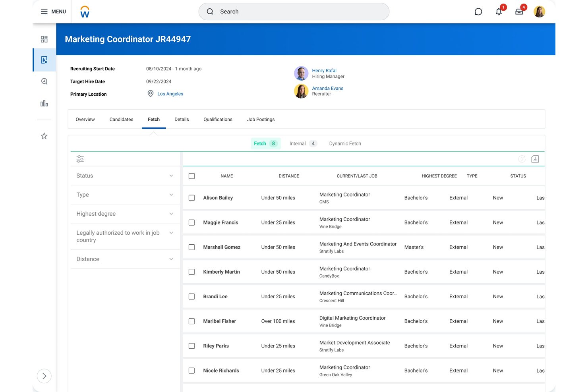588x392 pixels.
Task: Expand the Type filter
Action: click(125, 195)
